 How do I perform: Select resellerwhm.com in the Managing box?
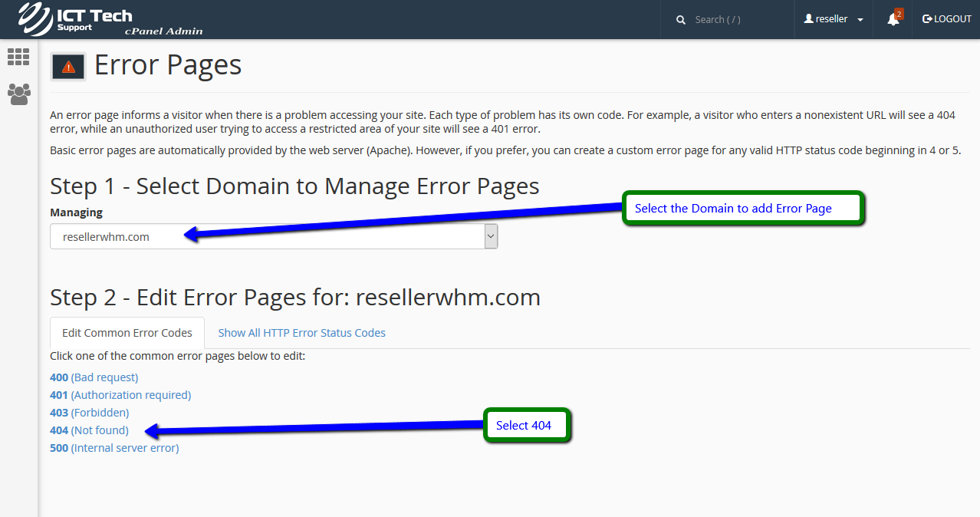[x=274, y=236]
